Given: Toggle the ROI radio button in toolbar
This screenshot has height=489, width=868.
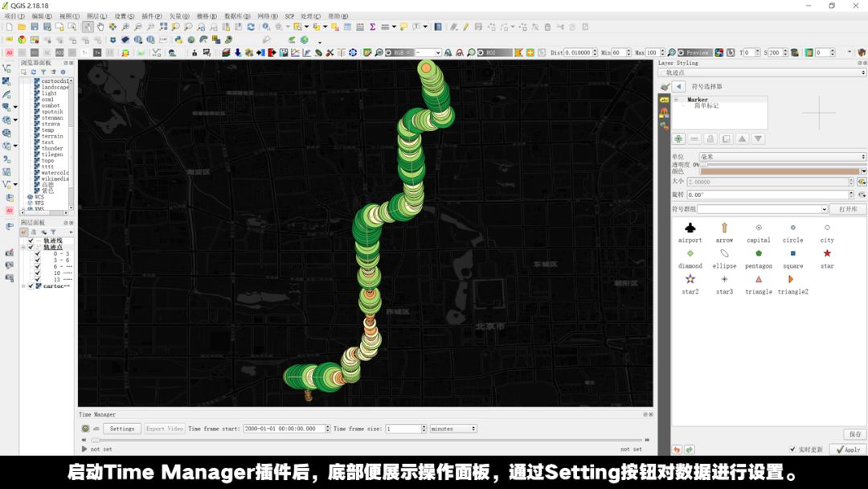Looking at the screenshot, I should coord(481,52).
